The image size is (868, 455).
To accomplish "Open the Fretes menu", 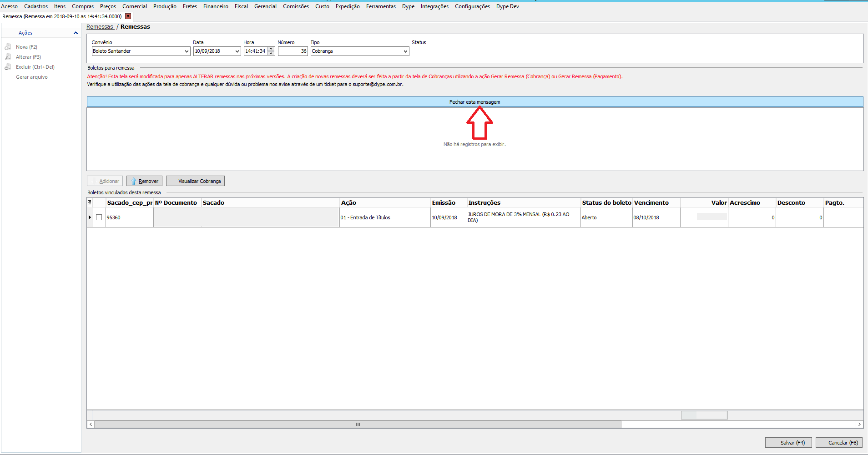I will pyautogui.click(x=190, y=6).
